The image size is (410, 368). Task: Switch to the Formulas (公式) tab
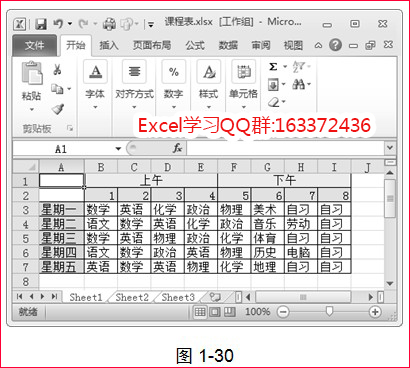[195, 45]
